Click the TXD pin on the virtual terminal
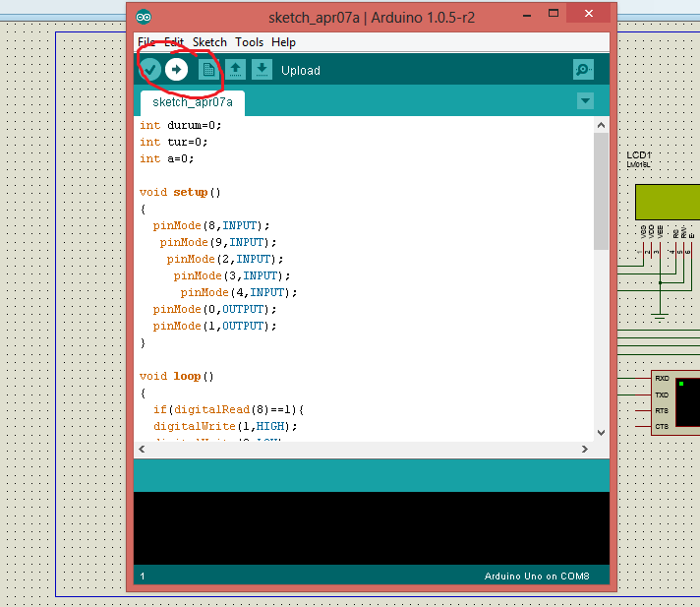The height and width of the screenshot is (607, 700). click(x=662, y=395)
